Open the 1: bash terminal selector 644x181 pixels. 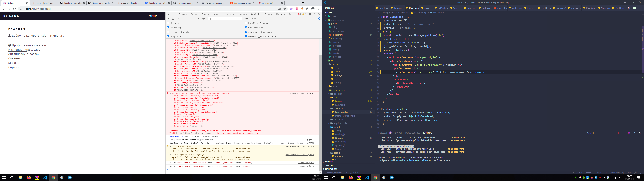click(x=600, y=133)
